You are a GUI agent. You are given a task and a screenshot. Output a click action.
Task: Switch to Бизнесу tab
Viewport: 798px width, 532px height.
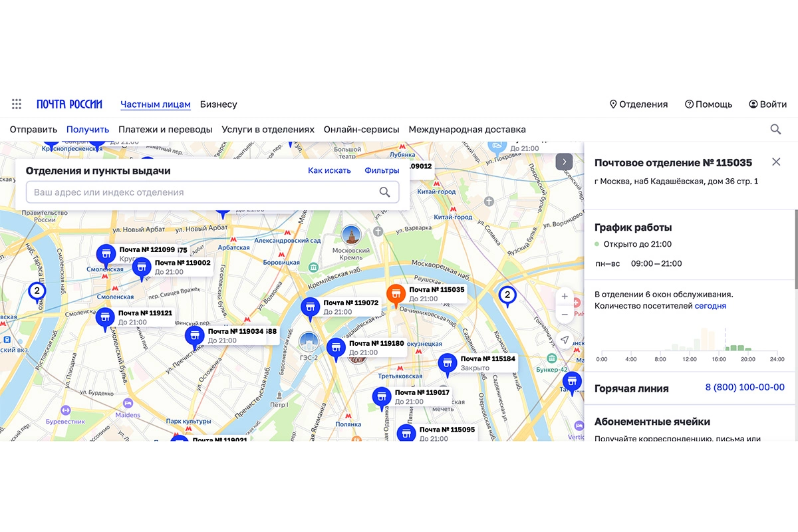(x=219, y=104)
